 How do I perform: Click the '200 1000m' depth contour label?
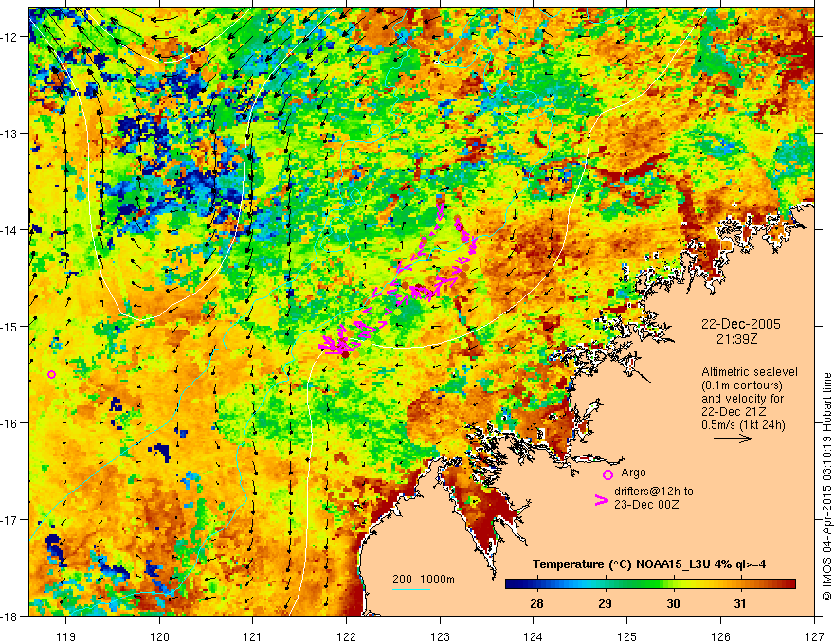tap(424, 580)
